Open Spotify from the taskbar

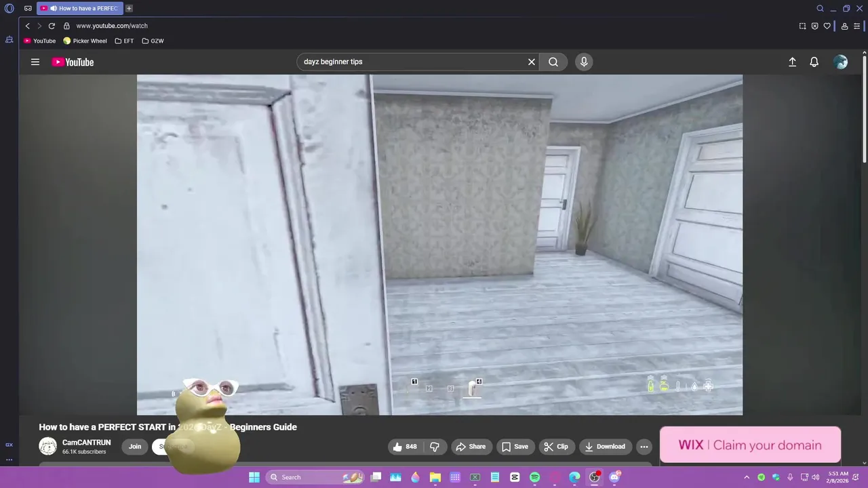click(x=534, y=477)
